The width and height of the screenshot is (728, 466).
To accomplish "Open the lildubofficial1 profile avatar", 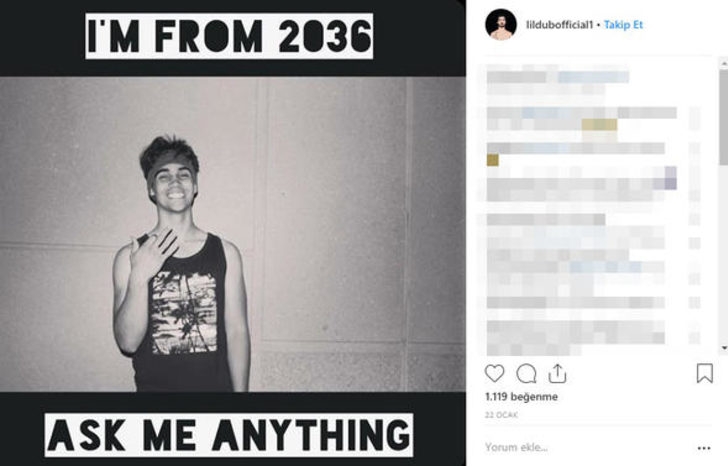I will (x=500, y=24).
